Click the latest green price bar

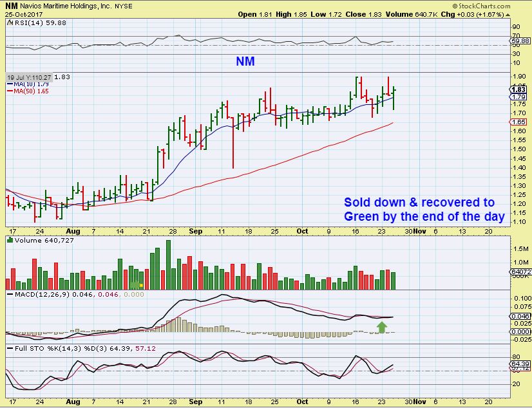coord(394,98)
